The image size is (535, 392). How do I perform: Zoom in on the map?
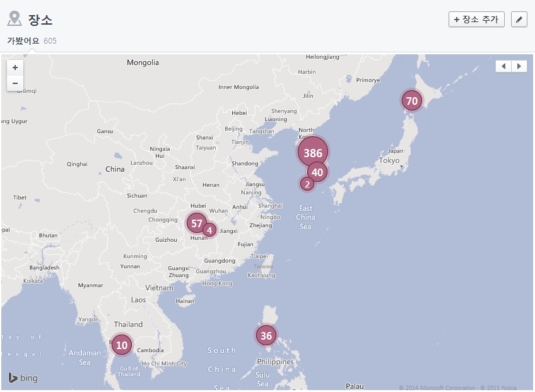[15, 68]
